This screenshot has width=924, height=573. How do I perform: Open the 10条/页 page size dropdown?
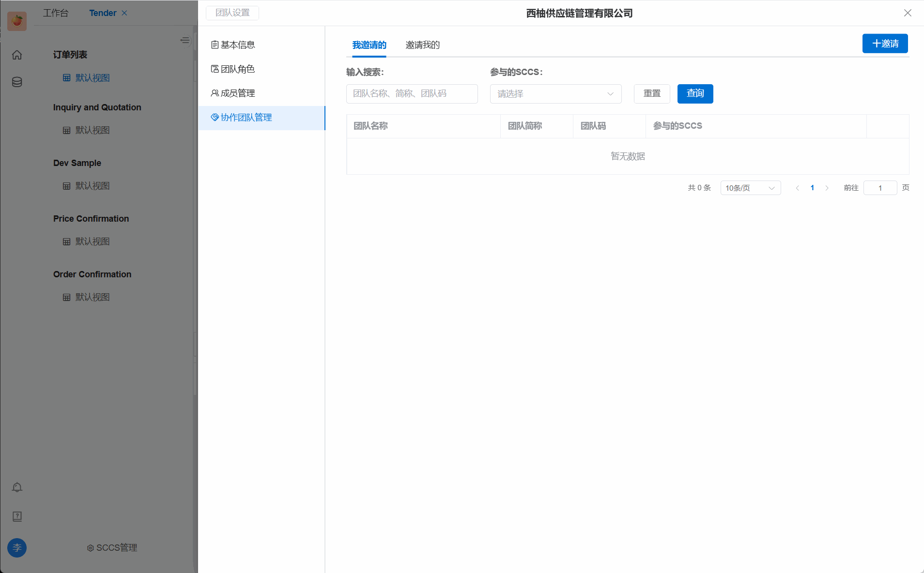click(x=750, y=188)
